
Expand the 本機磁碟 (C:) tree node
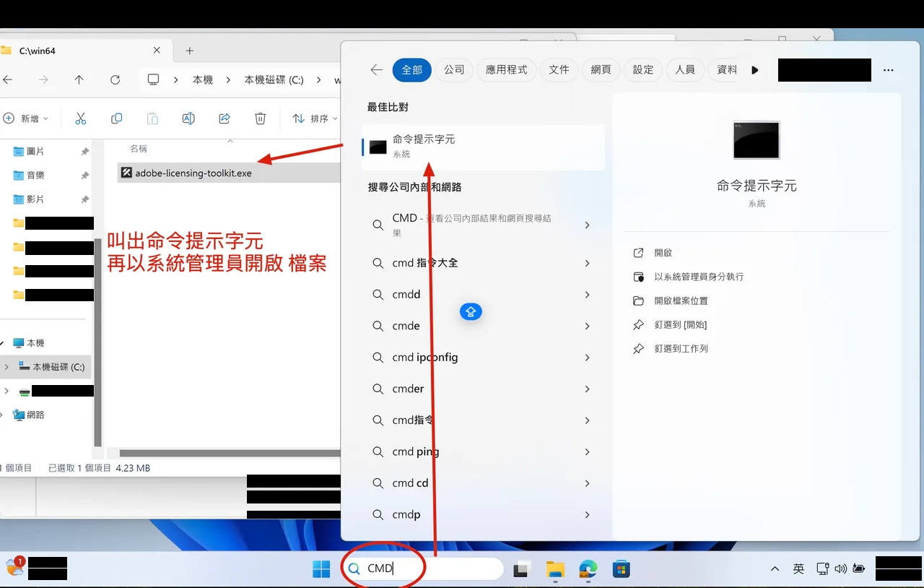6,367
